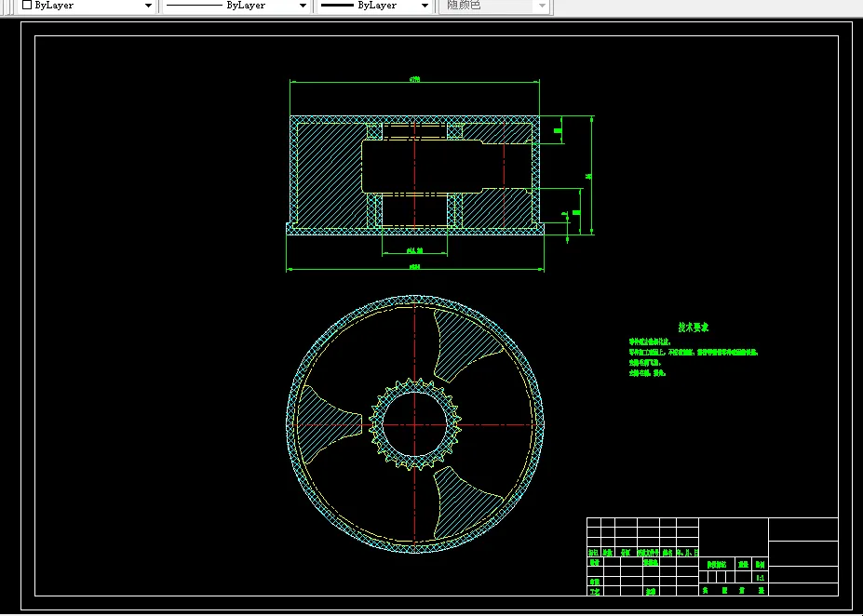
Task: Open the linetype control ByLayer dropdown
Action: [236, 6]
